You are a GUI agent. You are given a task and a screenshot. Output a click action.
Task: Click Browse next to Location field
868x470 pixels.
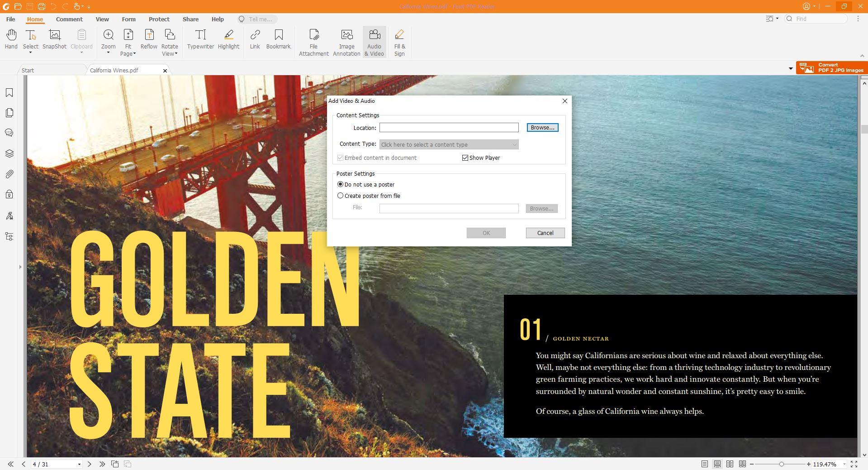point(542,128)
